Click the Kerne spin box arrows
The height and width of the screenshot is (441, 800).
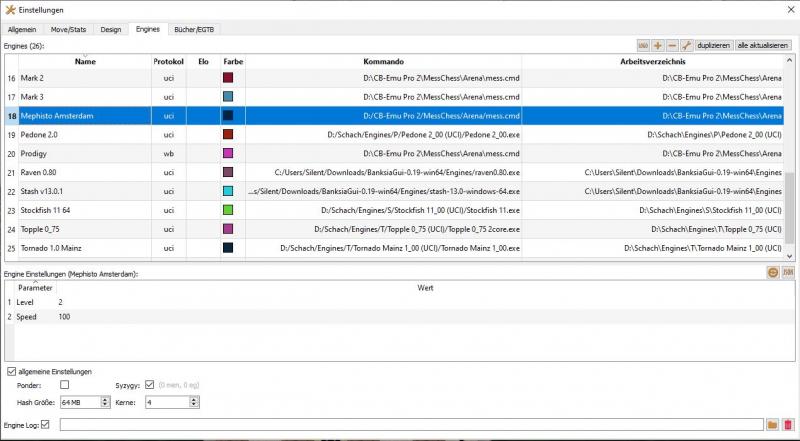[193, 402]
